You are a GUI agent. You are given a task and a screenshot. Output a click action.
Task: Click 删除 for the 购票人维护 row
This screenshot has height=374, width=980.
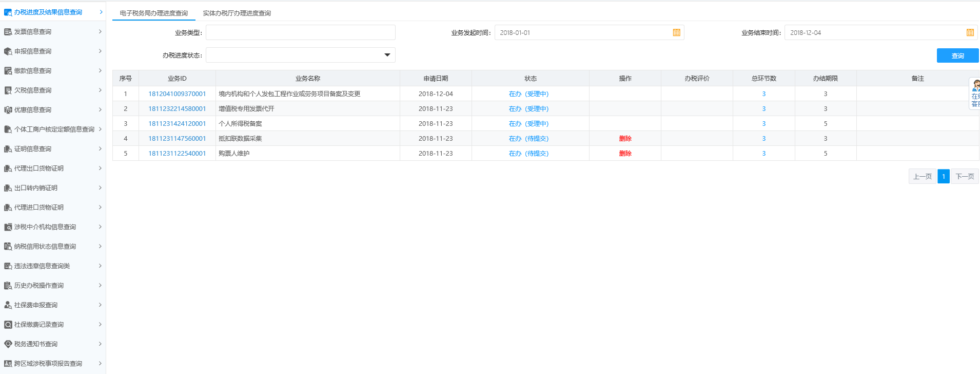click(x=625, y=154)
